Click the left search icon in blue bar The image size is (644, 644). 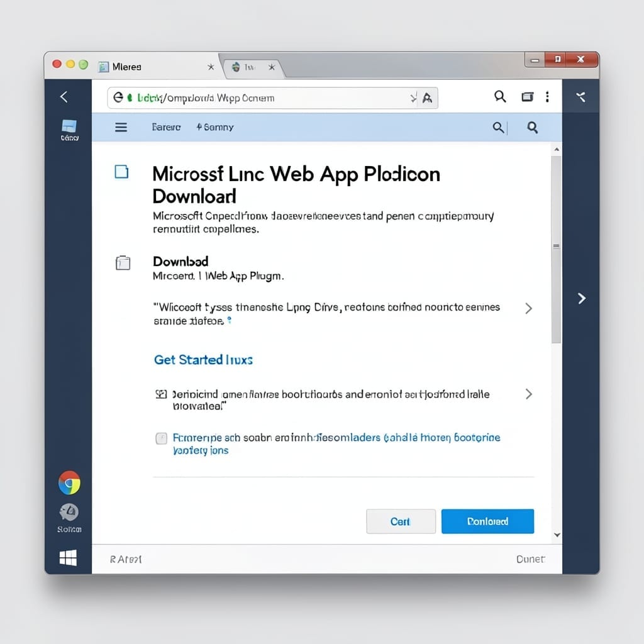click(498, 127)
